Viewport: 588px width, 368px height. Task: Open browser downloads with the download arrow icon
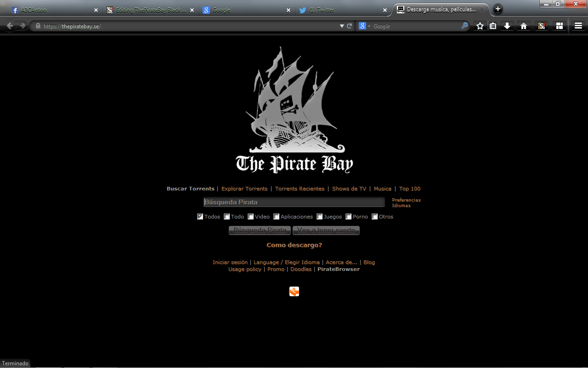click(507, 26)
